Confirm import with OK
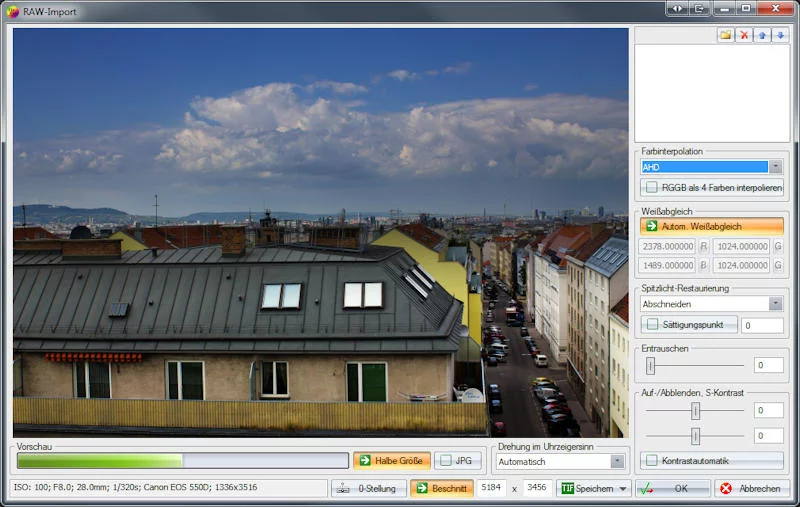This screenshot has height=507, width=800. coord(672,488)
